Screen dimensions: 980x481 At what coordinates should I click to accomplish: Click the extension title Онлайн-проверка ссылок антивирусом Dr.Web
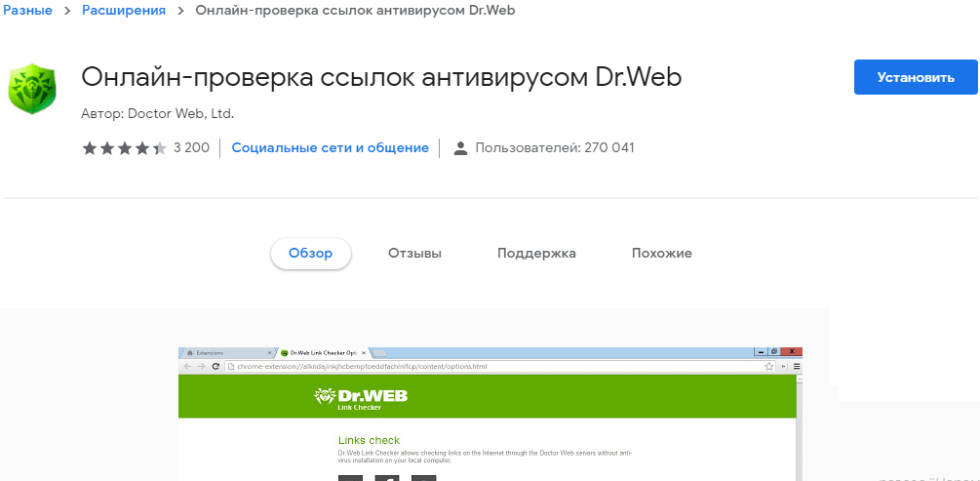point(381,77)
